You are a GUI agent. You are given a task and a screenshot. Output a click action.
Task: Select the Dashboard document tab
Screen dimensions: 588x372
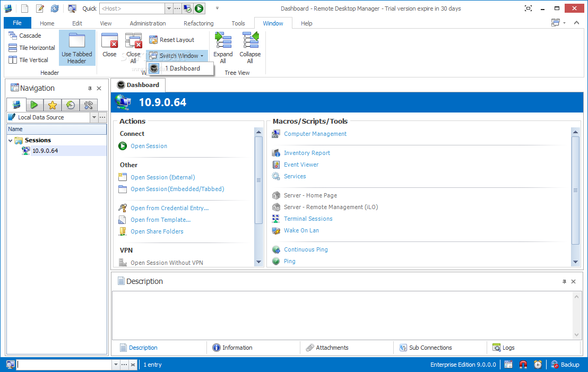coord(139,85)
